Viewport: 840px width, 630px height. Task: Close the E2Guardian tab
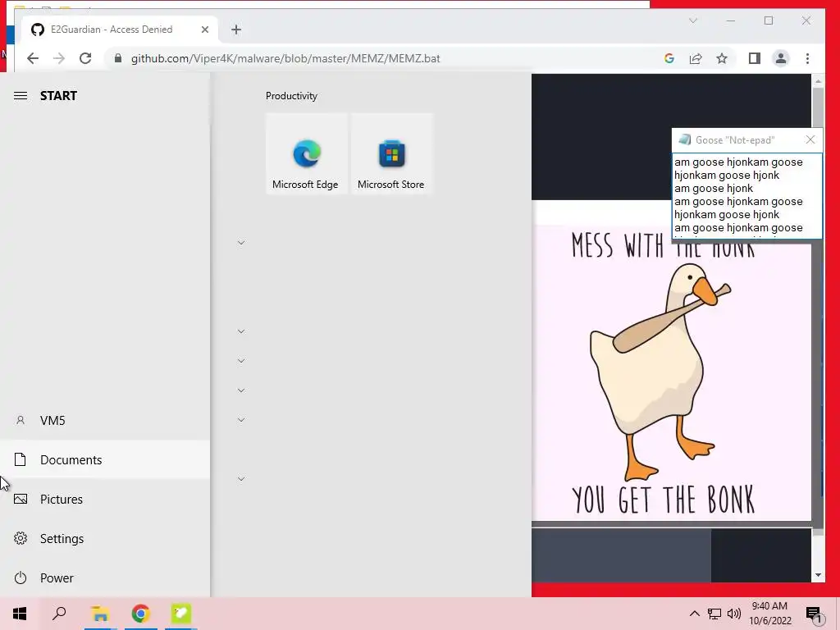tap(204, 30)
